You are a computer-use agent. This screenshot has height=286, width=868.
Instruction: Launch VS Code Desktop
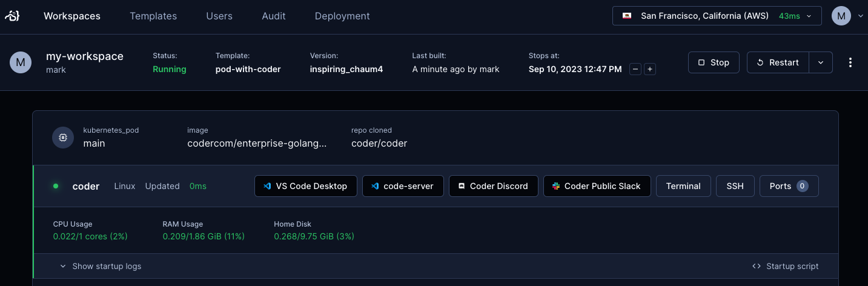[306, 186]
